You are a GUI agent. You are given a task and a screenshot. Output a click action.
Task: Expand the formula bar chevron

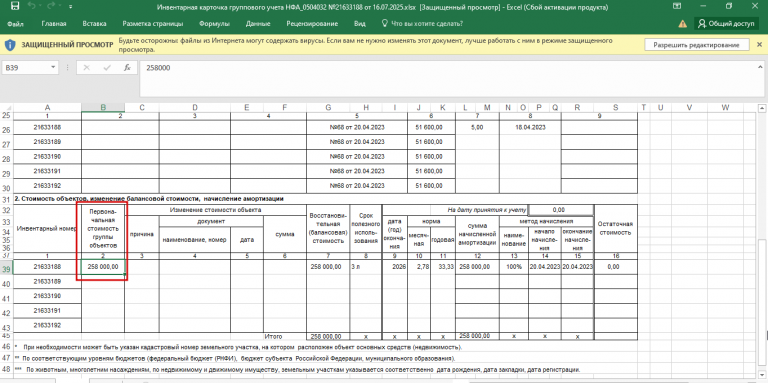760,67
